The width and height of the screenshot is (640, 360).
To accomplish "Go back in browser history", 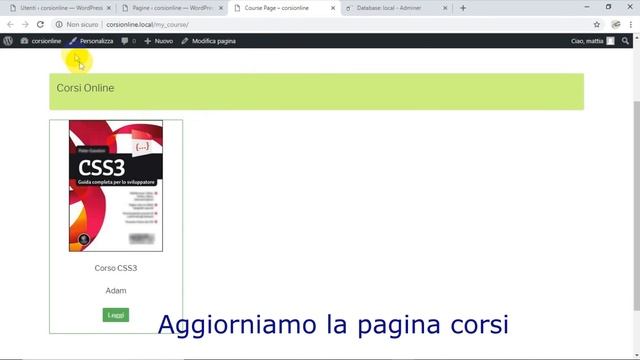I will click(x=10, y=24).
